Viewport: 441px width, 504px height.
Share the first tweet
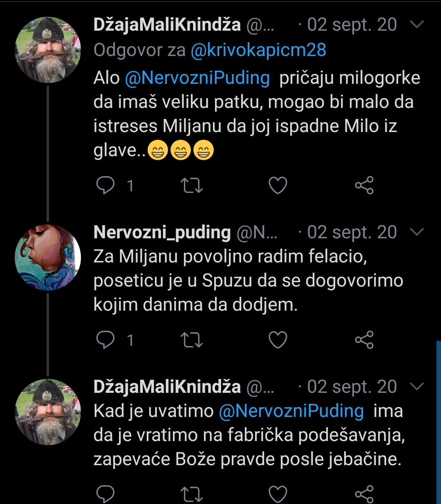click(x=364, y=186)
